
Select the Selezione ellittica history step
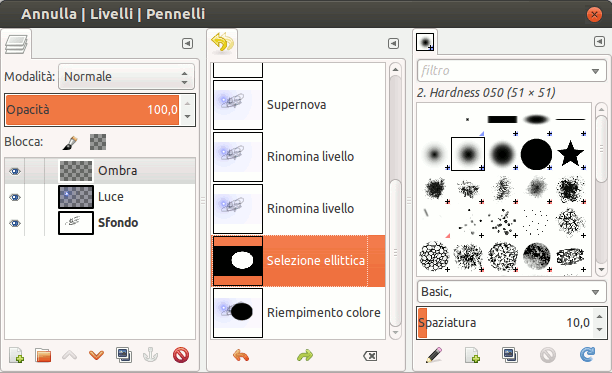coord(298,261)
